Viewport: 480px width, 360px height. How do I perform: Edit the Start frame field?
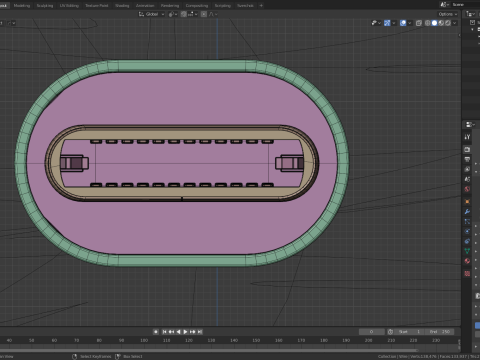point(409,332)
